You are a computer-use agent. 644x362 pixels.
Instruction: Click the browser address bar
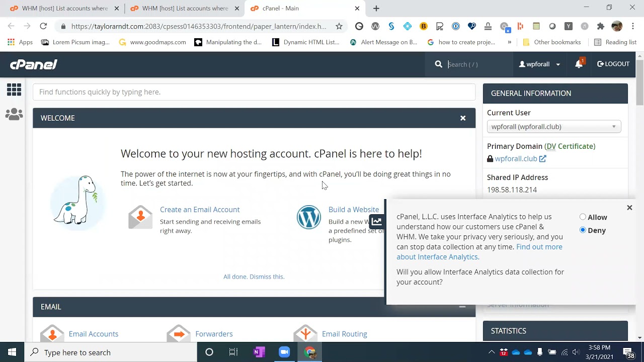pyautogui.click(x=199, y=26)
